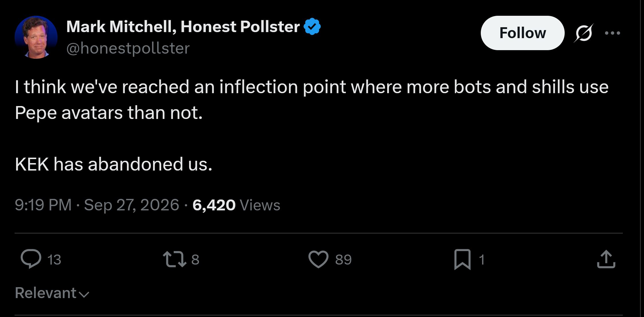Bookmark this post with the bookmark icon

(462, 259)
